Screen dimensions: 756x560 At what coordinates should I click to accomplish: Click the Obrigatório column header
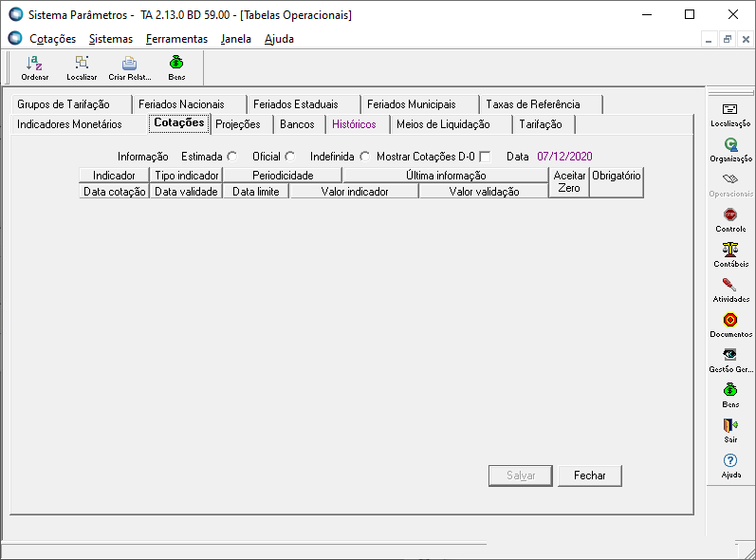point(617,182)
